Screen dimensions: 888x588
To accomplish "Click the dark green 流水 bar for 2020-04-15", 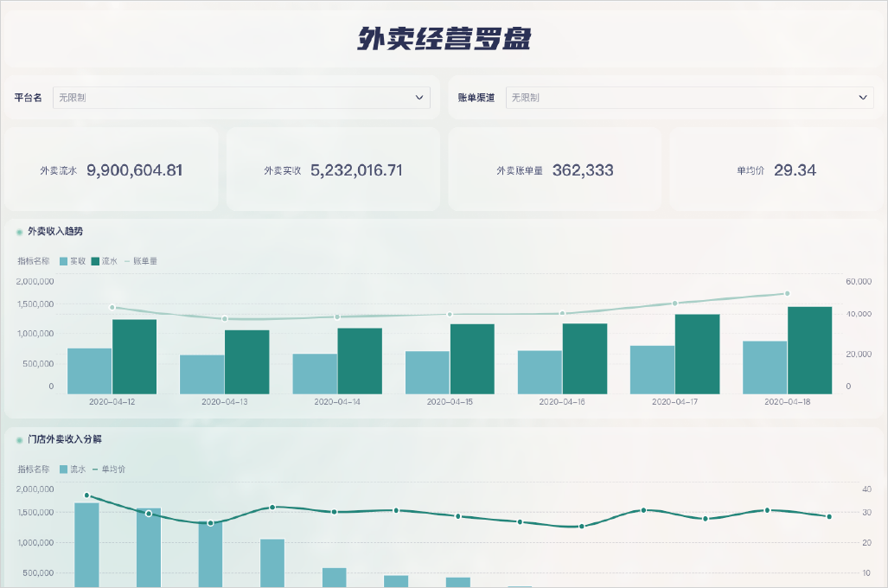I will (472, 358).
